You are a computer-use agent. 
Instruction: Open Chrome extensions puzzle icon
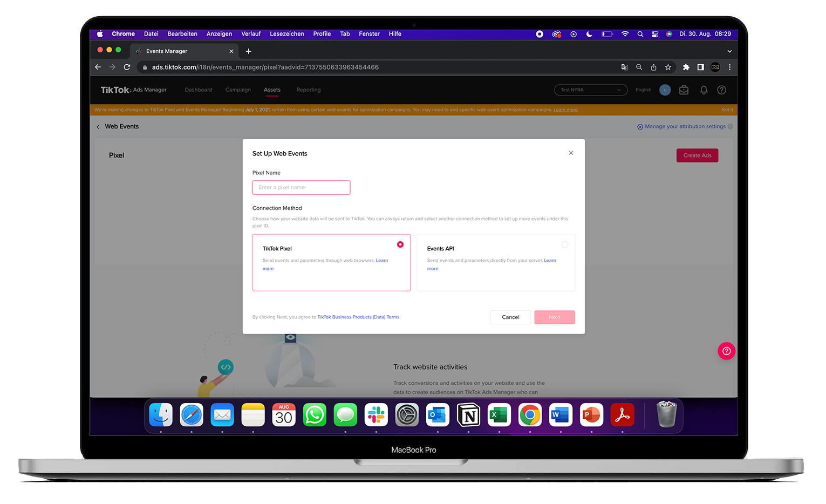pyautogui.click(x=686, y=67)
